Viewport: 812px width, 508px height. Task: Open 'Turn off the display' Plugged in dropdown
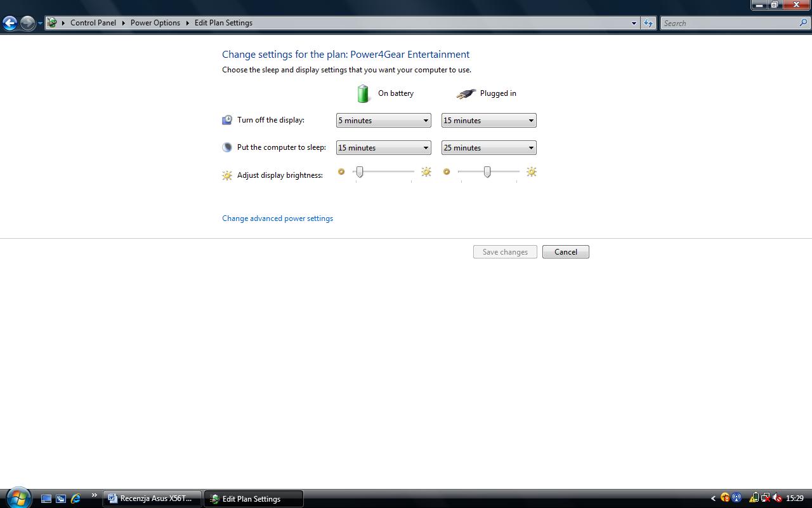[x=488, y=121]
